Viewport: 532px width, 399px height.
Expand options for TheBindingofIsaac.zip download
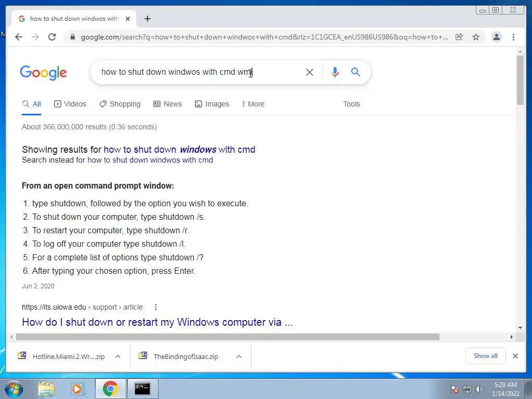click(x=239, y=356)
